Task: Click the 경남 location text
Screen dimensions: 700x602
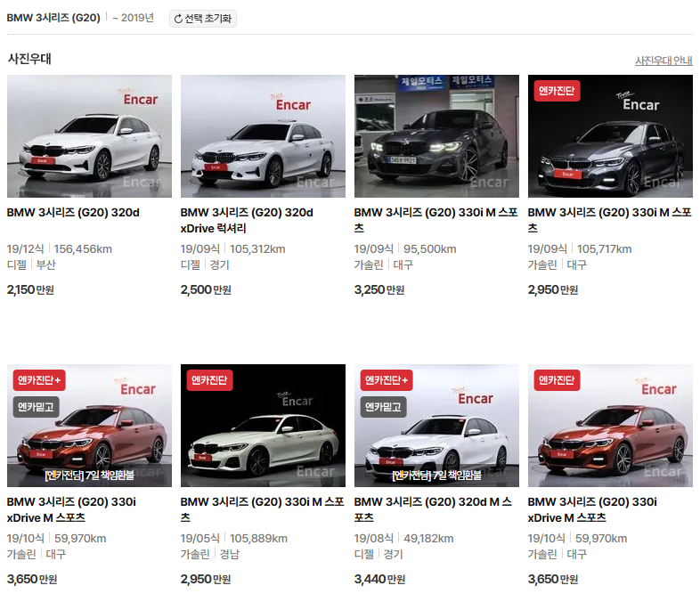Action: [230, 554]
